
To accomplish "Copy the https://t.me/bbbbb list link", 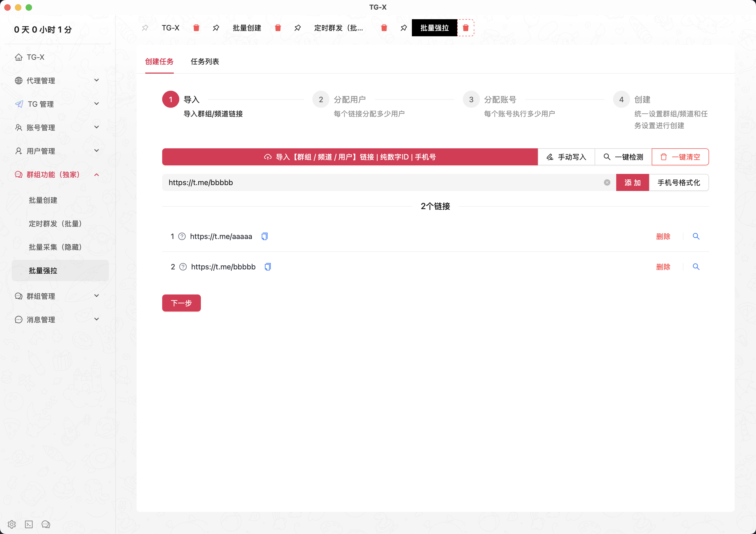I will click(268, 267).
